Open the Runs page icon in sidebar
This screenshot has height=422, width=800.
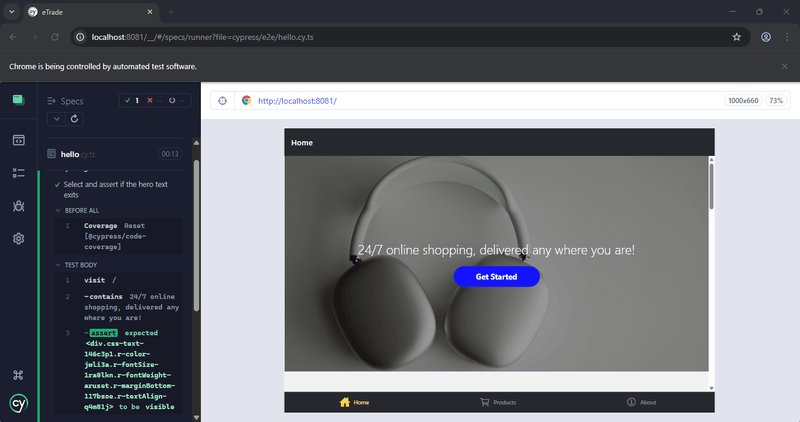18,139
